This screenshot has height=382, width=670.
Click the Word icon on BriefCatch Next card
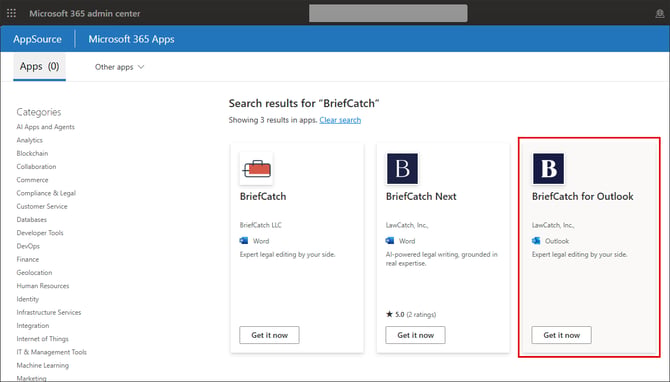(390, 241)
